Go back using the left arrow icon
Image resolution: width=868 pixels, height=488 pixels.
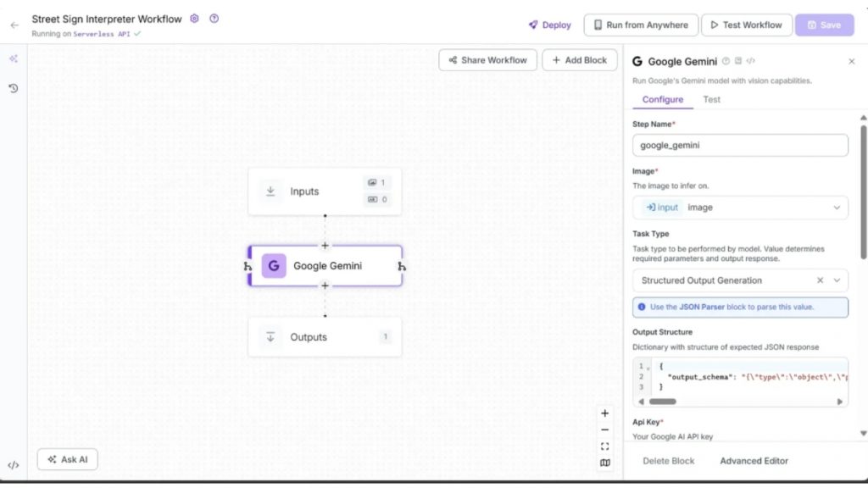[14, 25]
